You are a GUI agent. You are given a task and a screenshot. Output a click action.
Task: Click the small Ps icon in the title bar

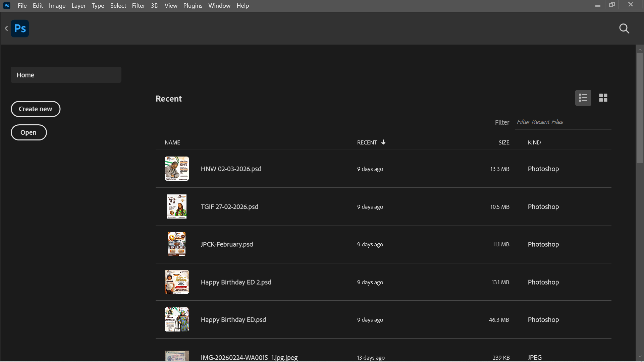point(7,6)
